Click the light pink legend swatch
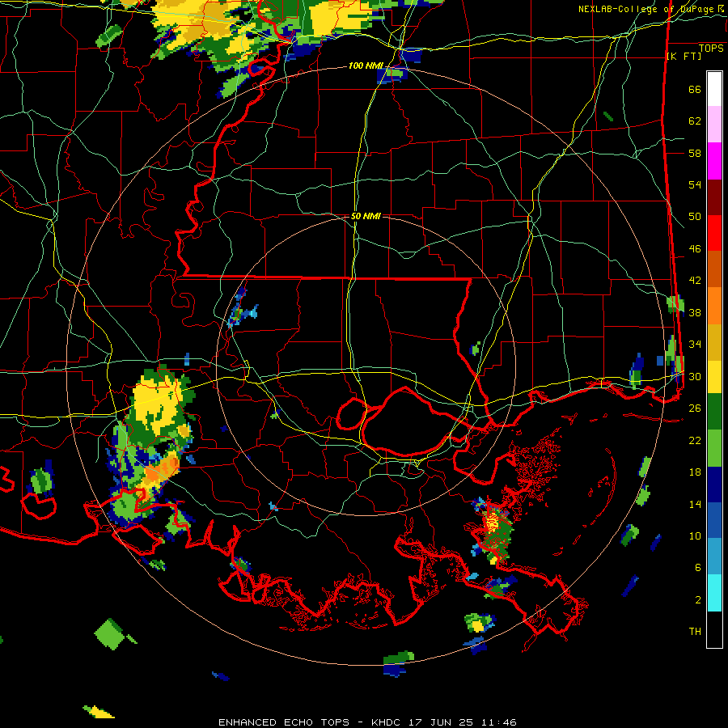Viewport: 728px width, 728px height. click(714, 125)
